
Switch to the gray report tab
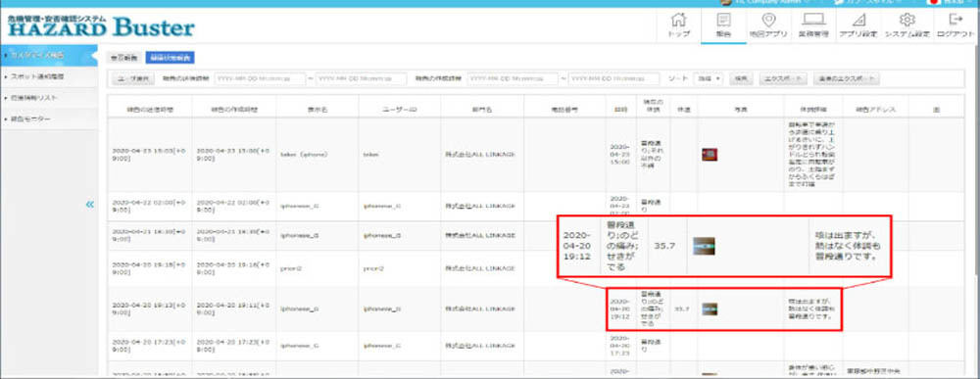click(x=122, y=58)
